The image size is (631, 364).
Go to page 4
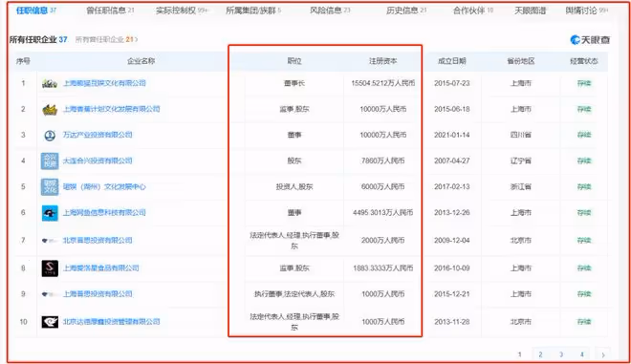point(582,354)
